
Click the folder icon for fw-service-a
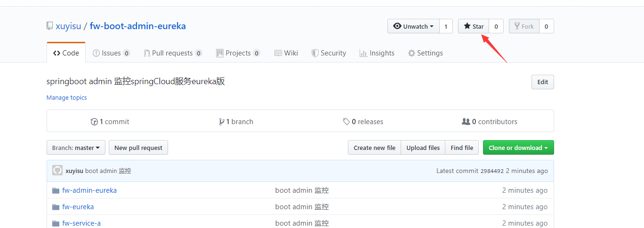coord(56,223)
